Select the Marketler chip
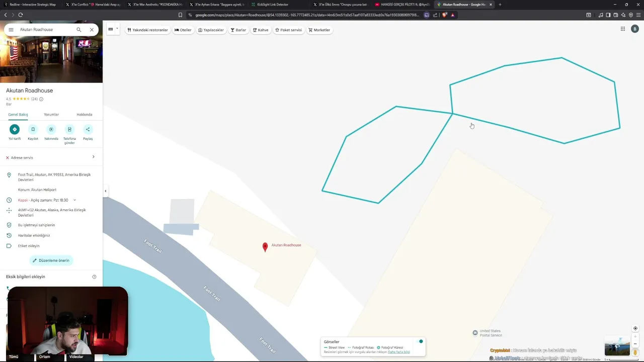 [319, 30]
